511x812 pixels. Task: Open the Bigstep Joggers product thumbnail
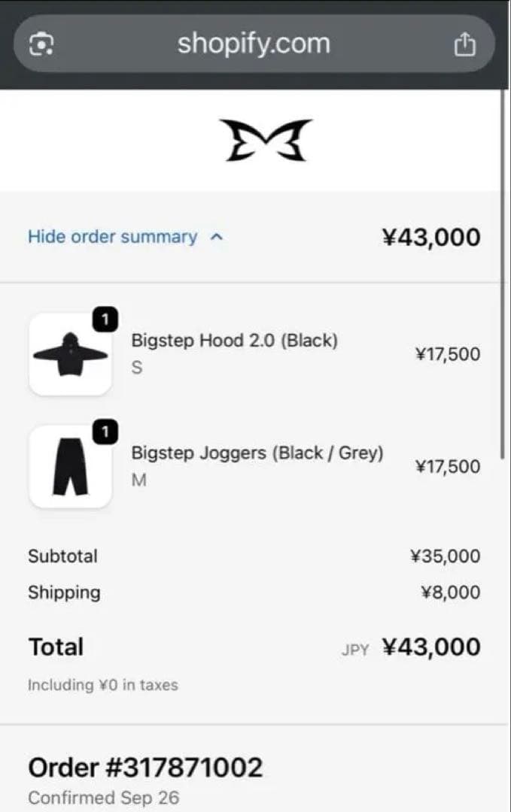pyautogui.click(x=70, y=467)
